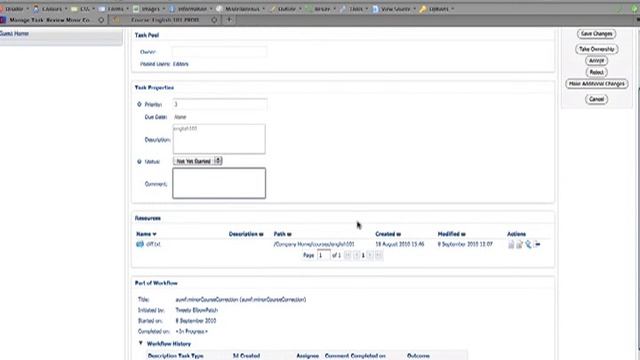640x360 pixels.
Task: Focus the Priority input field
Action: click(220, 104)
